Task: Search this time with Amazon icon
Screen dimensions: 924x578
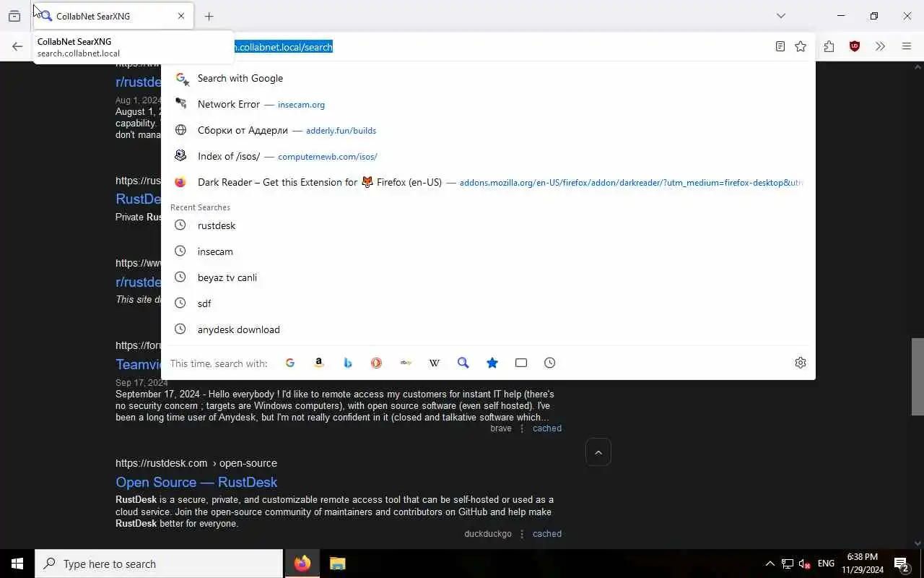Action: click(x=319, y=363)
